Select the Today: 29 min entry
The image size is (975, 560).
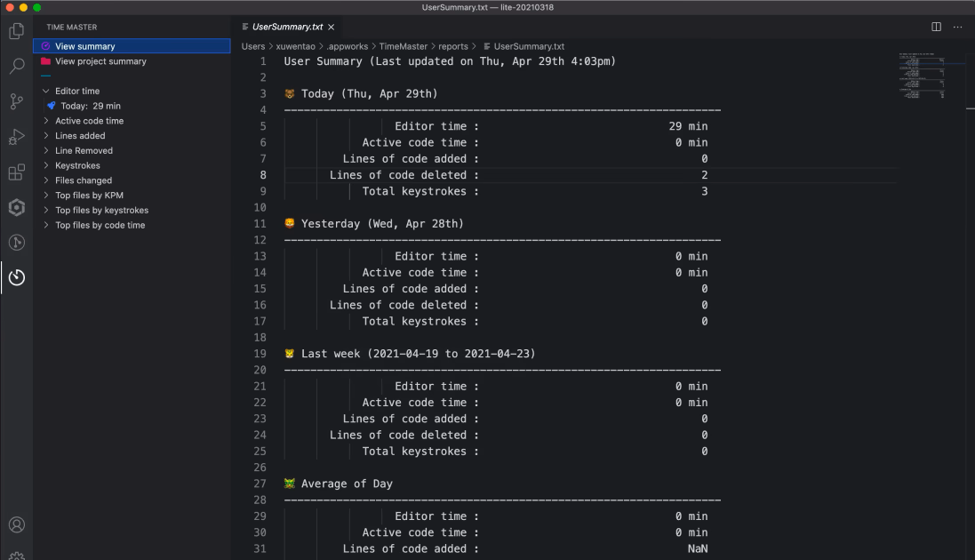pyautogui.click(x=132, y=106)
